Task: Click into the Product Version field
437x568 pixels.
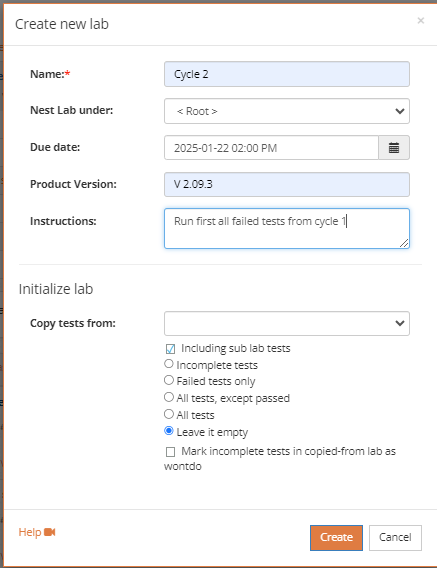Action: point(287,185)
